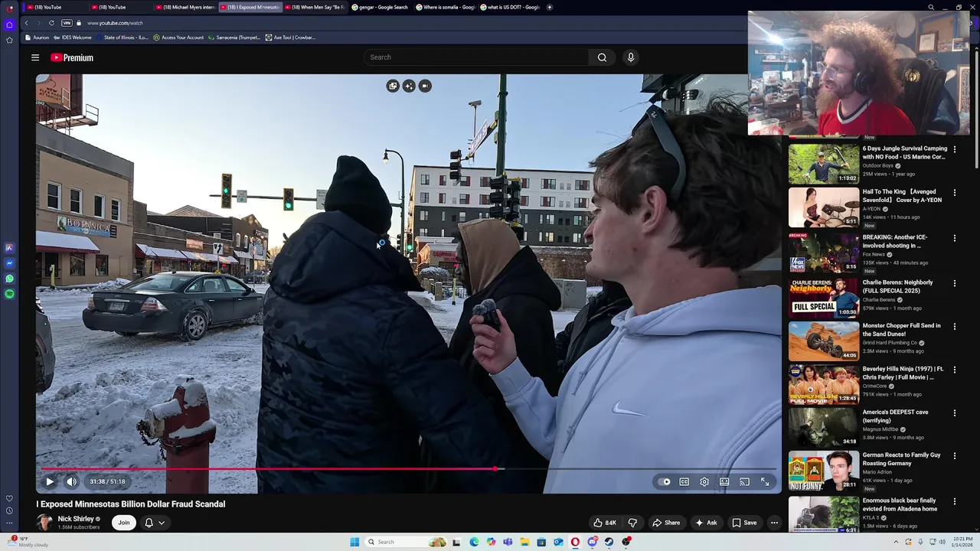Open a new browser tab plus button

pyautogui.click(x=550, y=7)
